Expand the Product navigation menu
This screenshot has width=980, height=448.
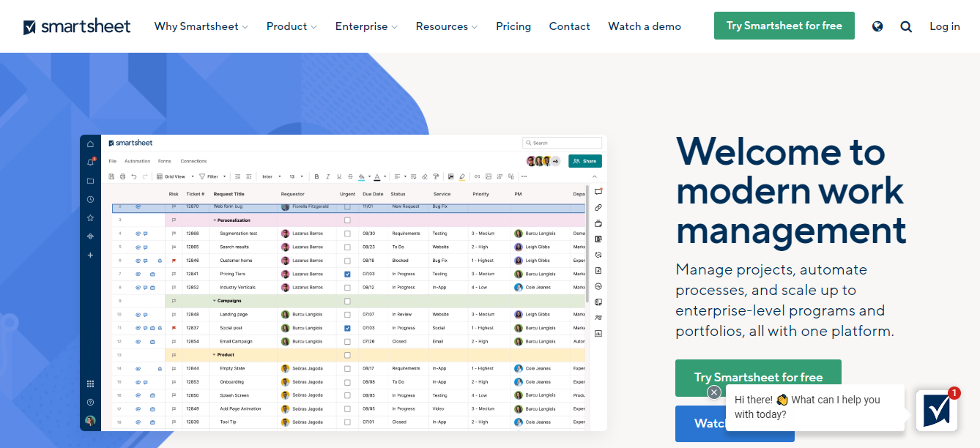(292, 26)
